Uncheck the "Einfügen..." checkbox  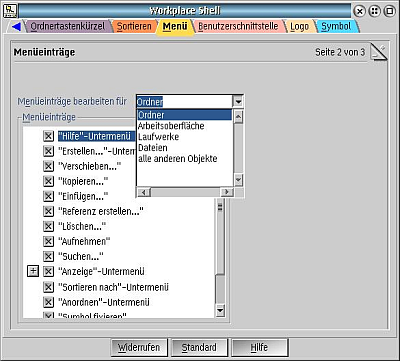pos(49,196)
